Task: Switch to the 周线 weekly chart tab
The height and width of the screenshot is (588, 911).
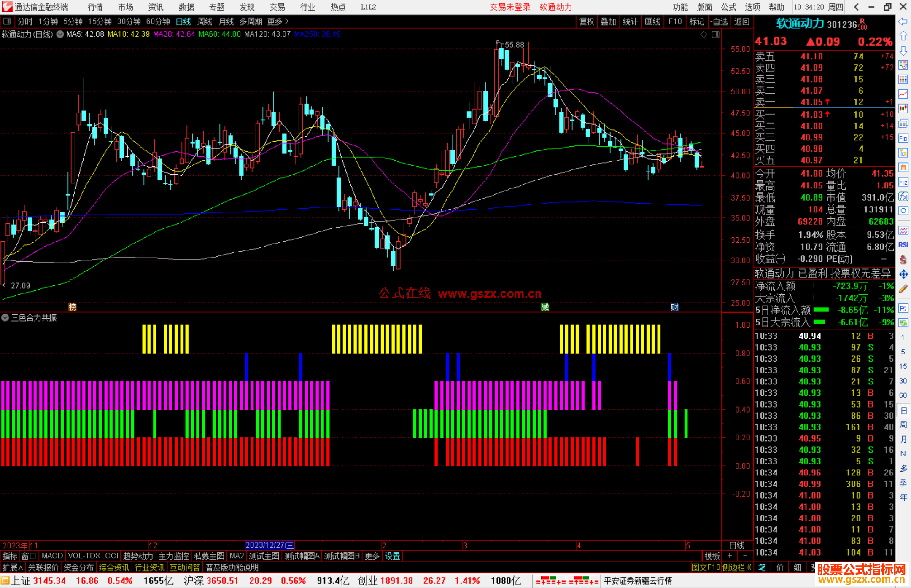Action: click(x=205, y=21)
